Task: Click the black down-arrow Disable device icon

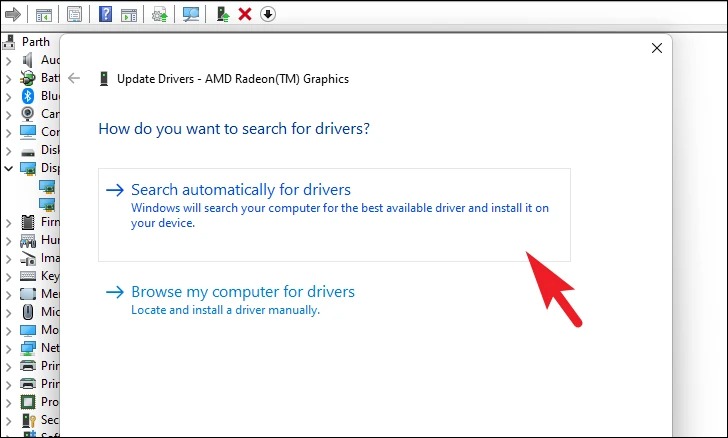Action: tap(267, 14)
